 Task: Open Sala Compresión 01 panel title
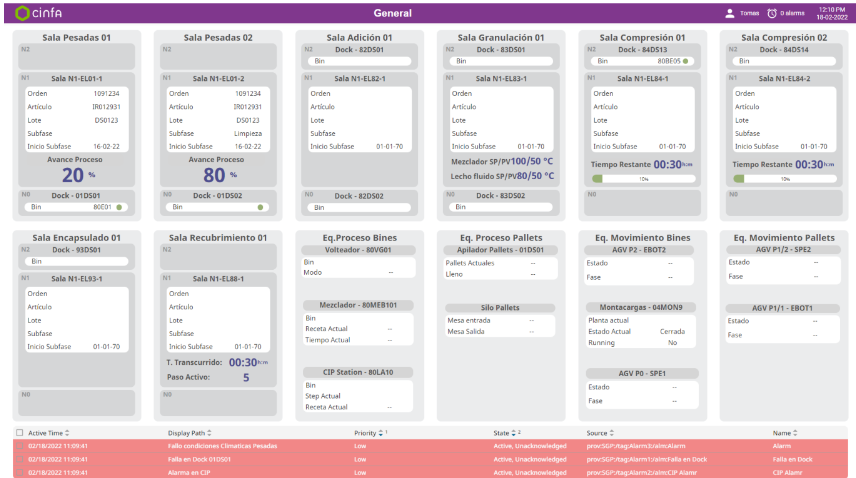pos(642,38)
